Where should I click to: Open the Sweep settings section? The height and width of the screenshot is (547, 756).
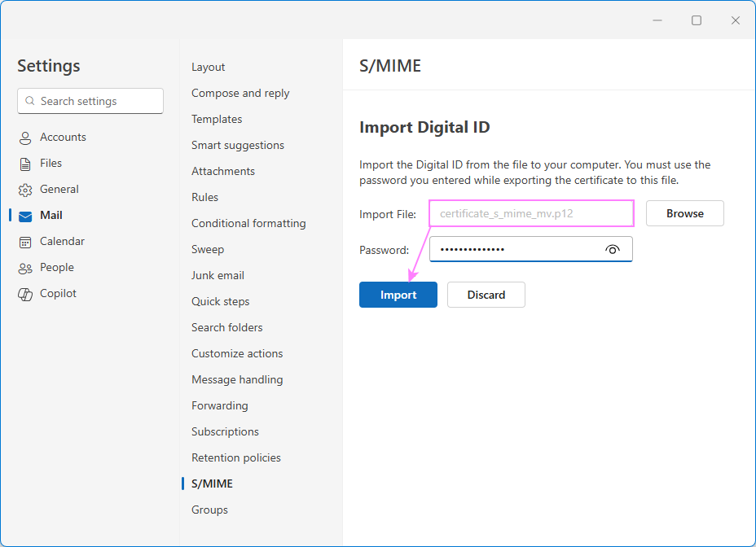(207, 249)
